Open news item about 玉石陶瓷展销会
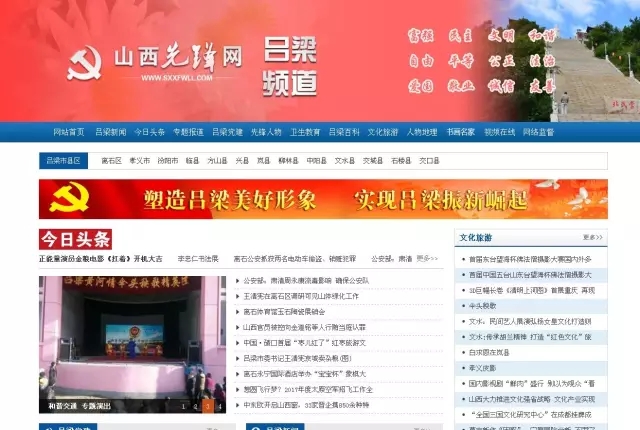The image size is (640, 430). [284, 312]
